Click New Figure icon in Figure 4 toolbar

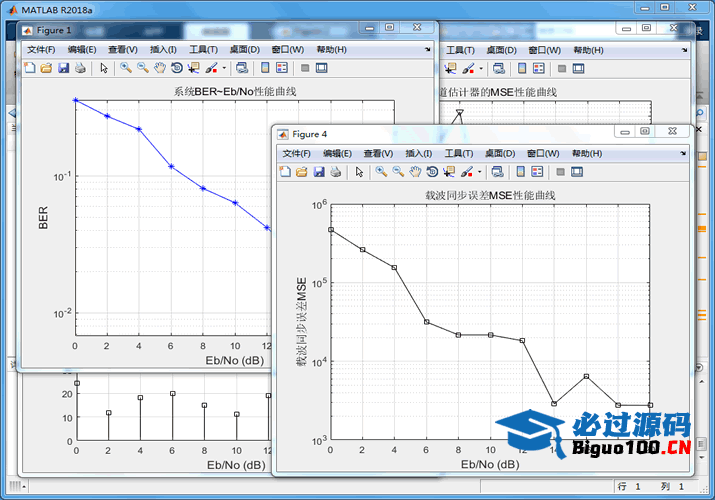click(285, 172)
